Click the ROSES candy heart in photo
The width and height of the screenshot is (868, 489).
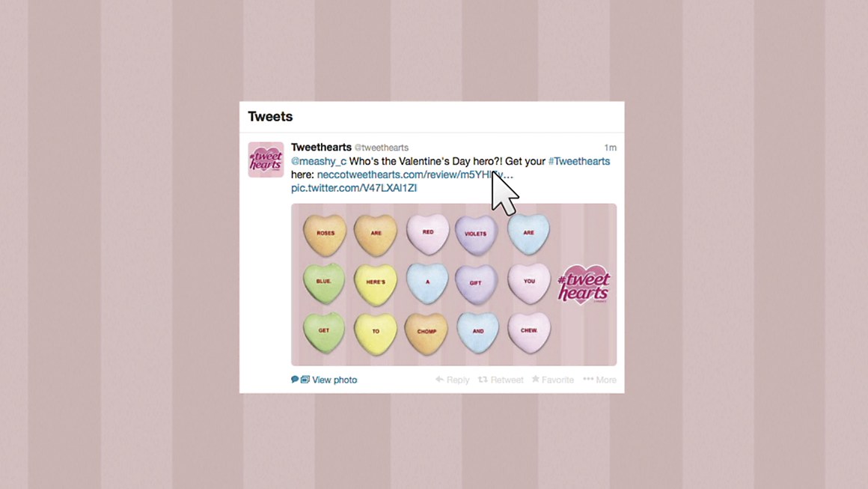[x=325, y=235]
